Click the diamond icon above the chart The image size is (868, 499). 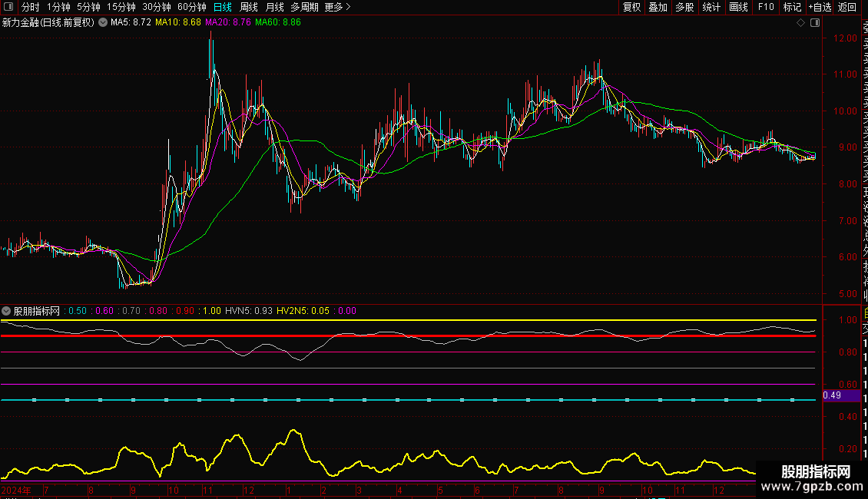point(800,23)
